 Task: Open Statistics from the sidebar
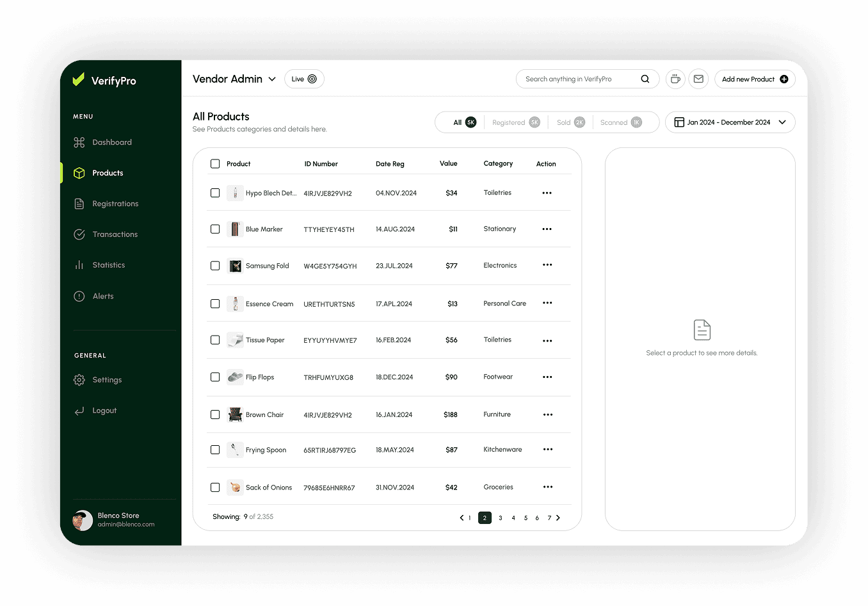tap(108, 265)
